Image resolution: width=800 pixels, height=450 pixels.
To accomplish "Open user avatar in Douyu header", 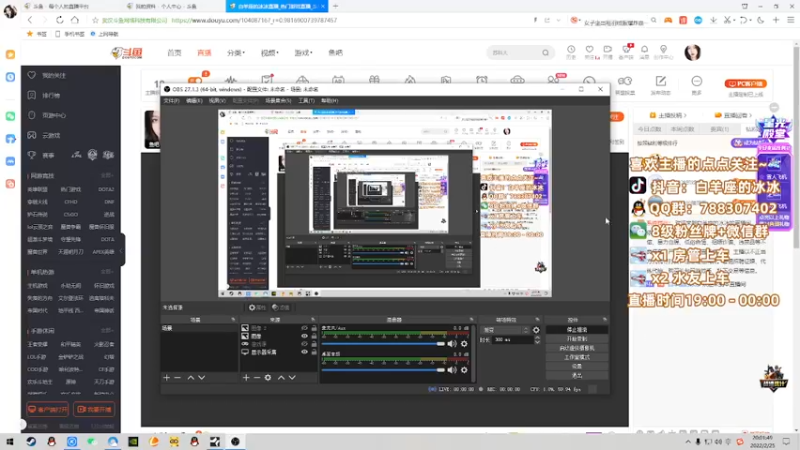I will pyautogui.click(x=692, y=53).
